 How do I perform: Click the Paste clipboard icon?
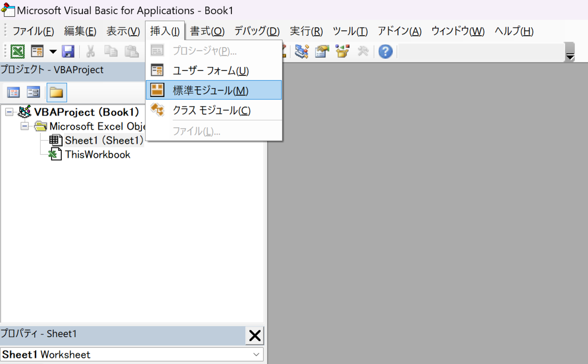[x=131, y=51]
